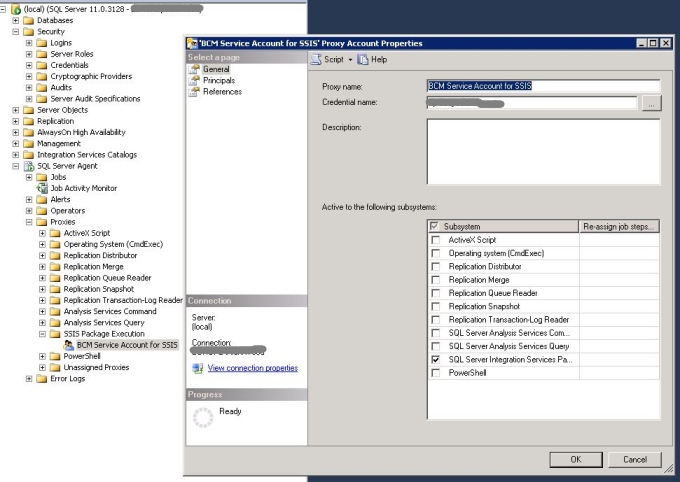680x482 pixels.
Task: Expand the ActiveX Script proxies node
Action: click(42, 233)
